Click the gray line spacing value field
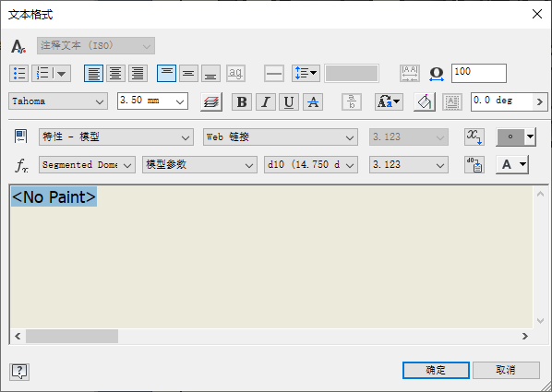The image size is (552, 392). (x=352, y=73)
